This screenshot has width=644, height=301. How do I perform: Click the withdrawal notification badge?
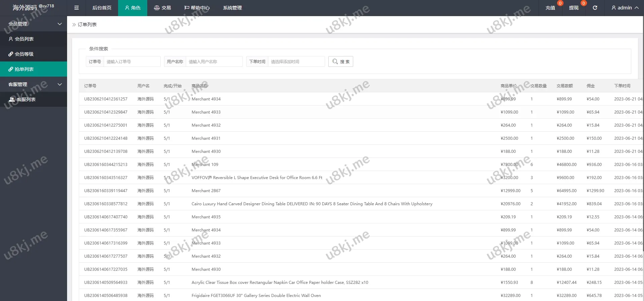pyautogui.click(x=583, y=3)
